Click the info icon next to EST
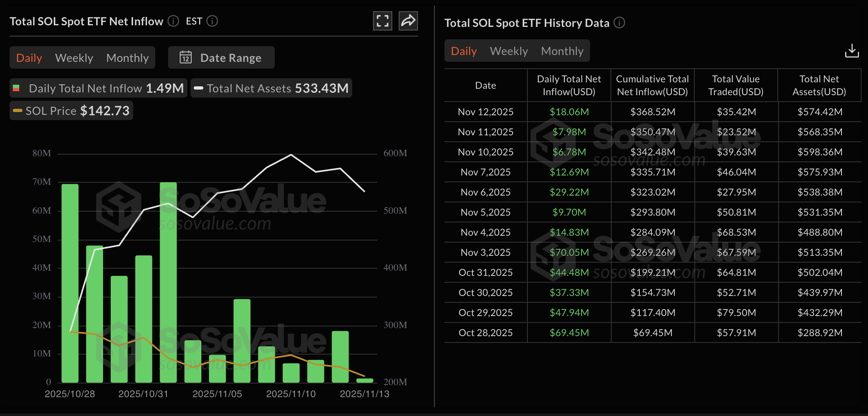 pos(213,21)
